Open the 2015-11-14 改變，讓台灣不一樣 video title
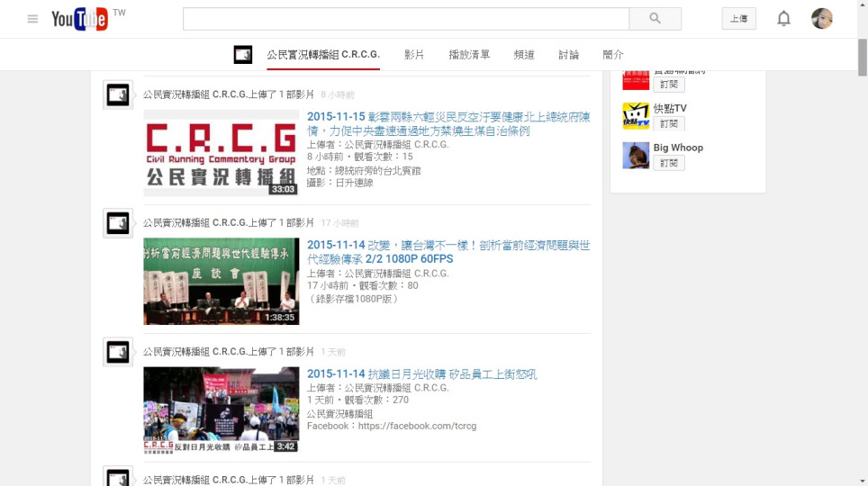The width and height of the screenshot is (868, 486). click(x=448, y=252)
